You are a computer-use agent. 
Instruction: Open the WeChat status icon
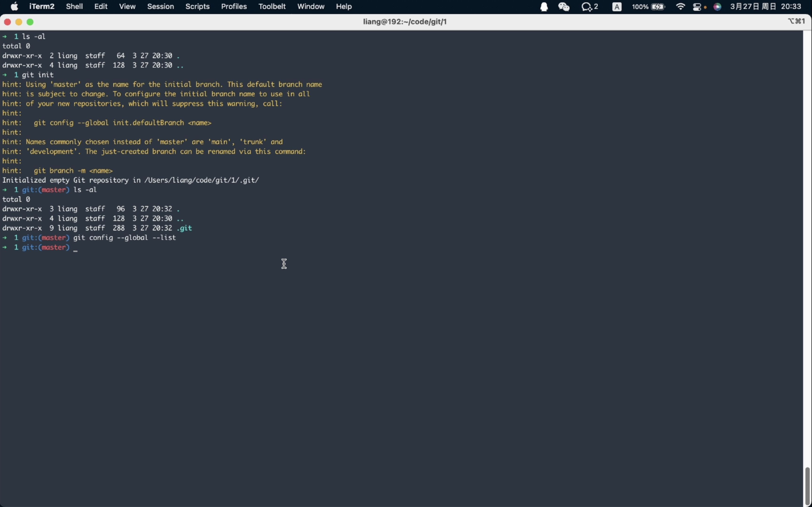tap(564, 7)
